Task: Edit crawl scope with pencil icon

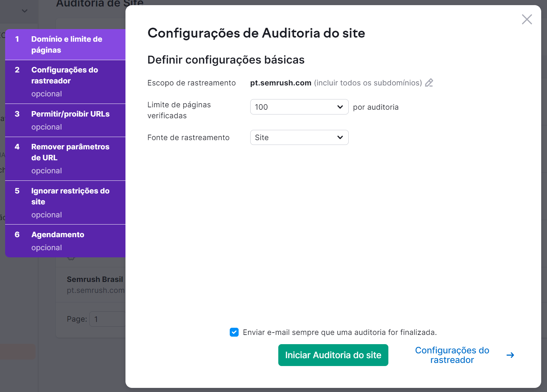Action: pyautogui.click(x=429, y=83)
